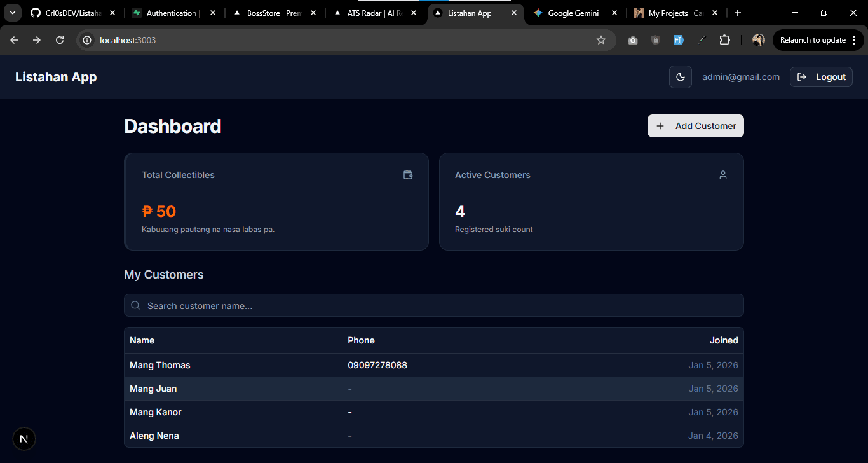Click the browser profile avatar thumbnail
This screenshot has height=463, width=868.
pos(758,39)
